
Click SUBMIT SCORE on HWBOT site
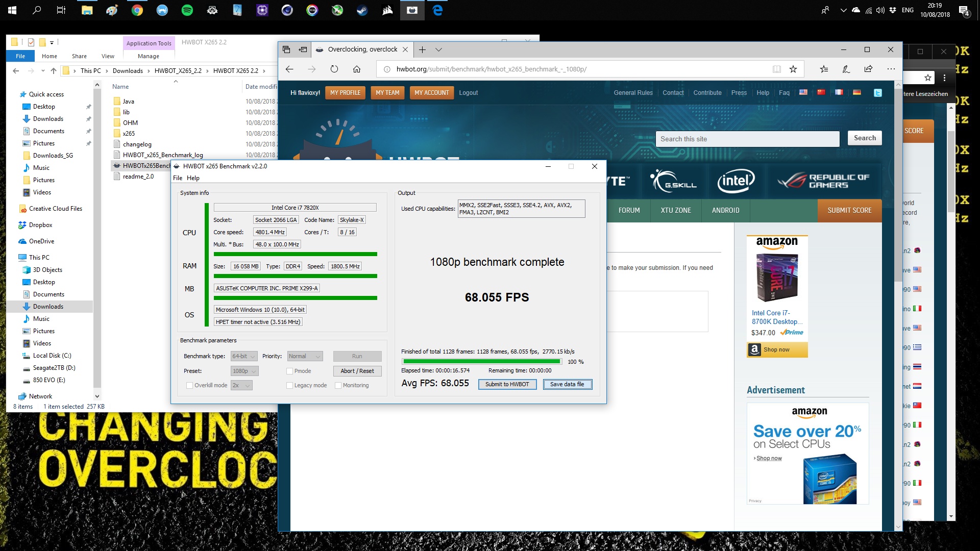click(849, 210)
